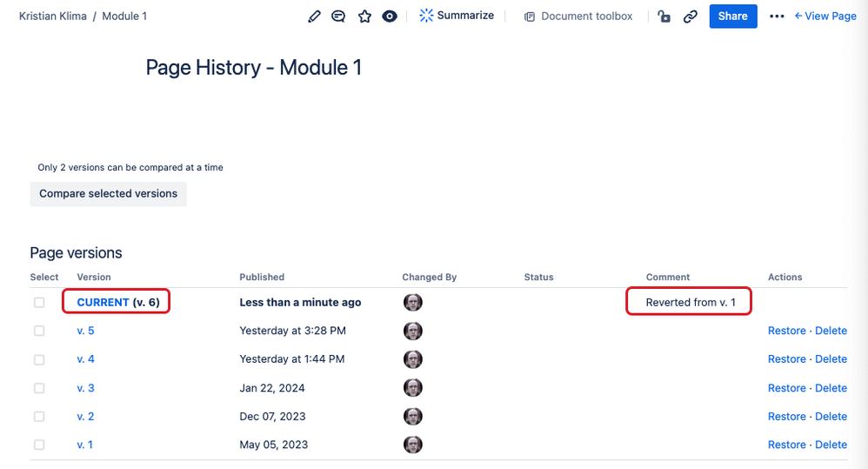The width and height of the screenshot is (868, 469).
Task: Click author avatar in v. 3 row
Action: coord(412,387)
